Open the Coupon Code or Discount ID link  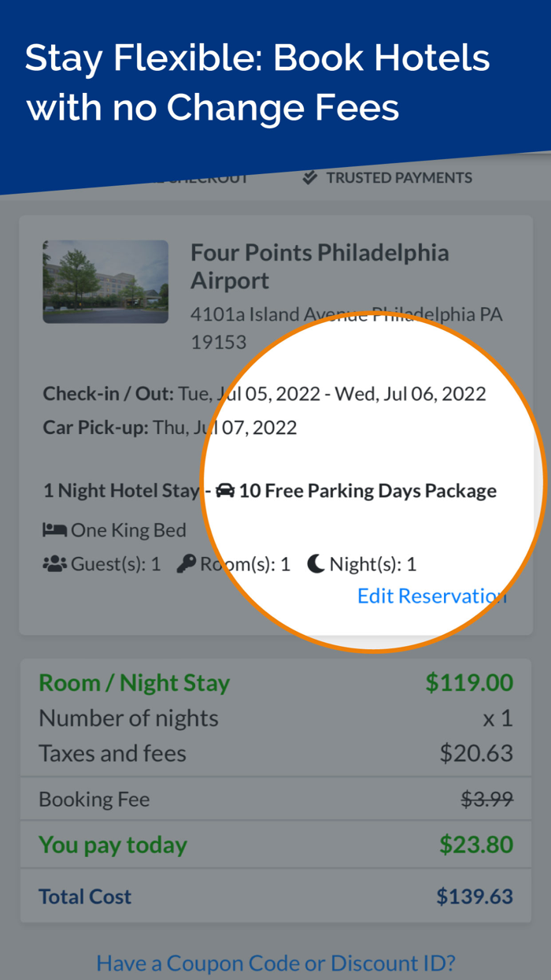[x=275, y=963]
